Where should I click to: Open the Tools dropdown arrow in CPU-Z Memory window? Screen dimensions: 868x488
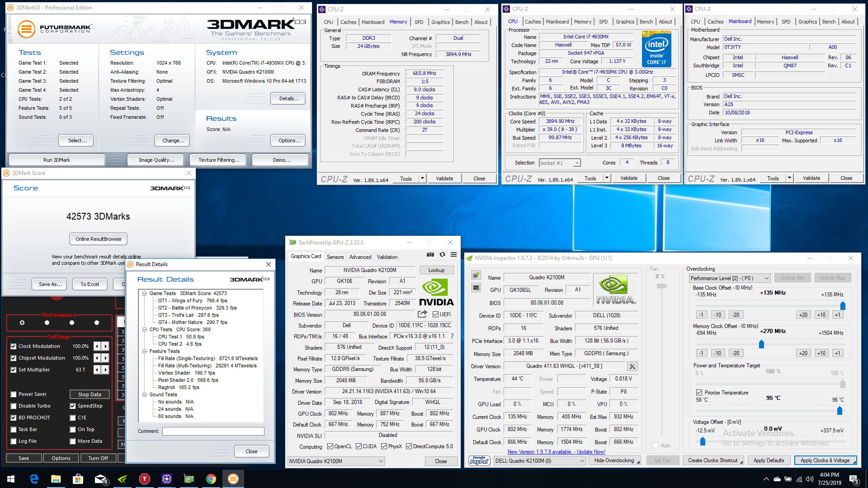[423, 178]
